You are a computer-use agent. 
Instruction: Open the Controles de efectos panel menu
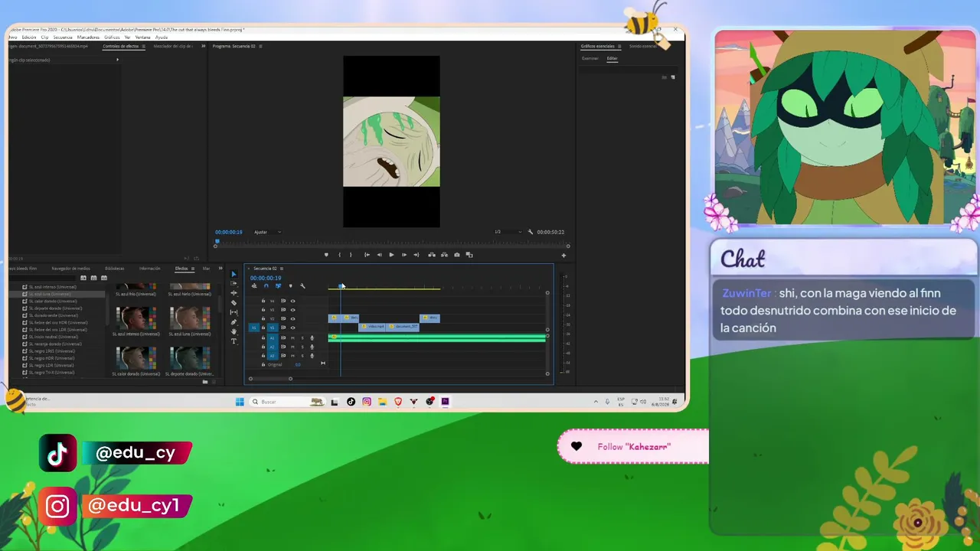(144, 46)
